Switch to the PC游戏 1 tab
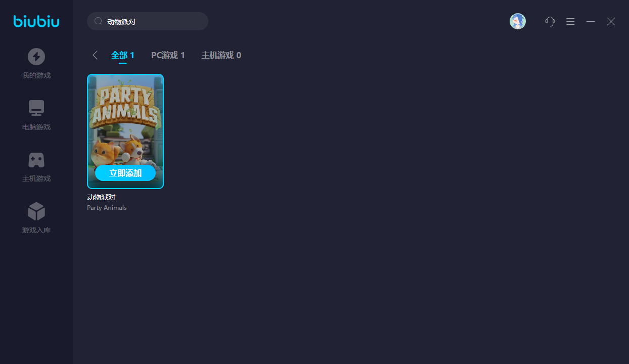The width and height of the screenshot is (629, 364). [x=168, y=55]
